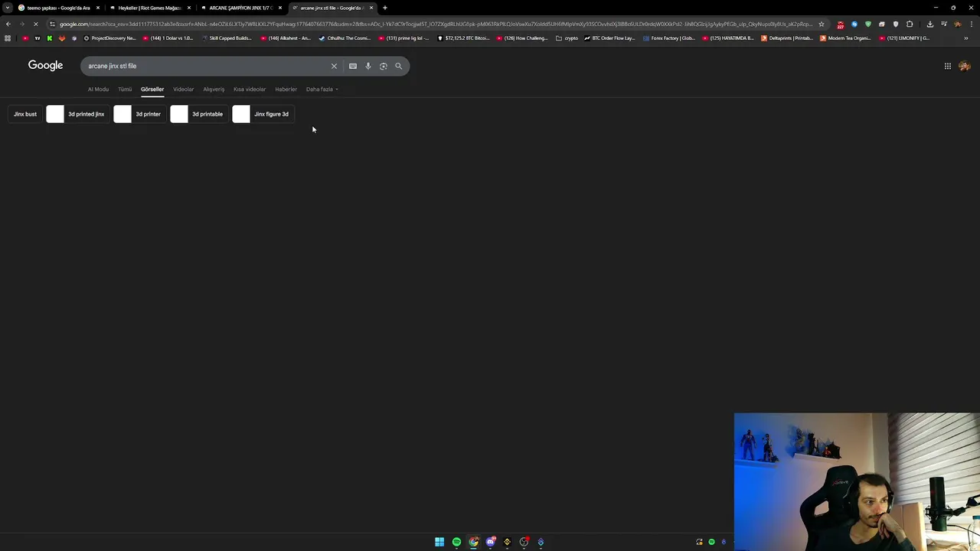The height and width of the screenshot is (551, 980).
Task: Show the hidden bookmarks overflow chevron
Action: 965,38
